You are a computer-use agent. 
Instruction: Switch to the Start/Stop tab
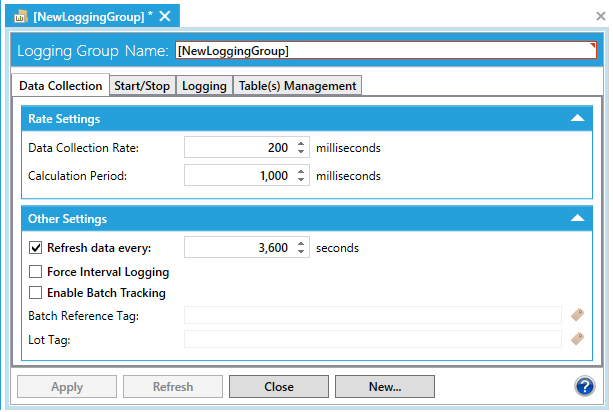coord(141,86)
